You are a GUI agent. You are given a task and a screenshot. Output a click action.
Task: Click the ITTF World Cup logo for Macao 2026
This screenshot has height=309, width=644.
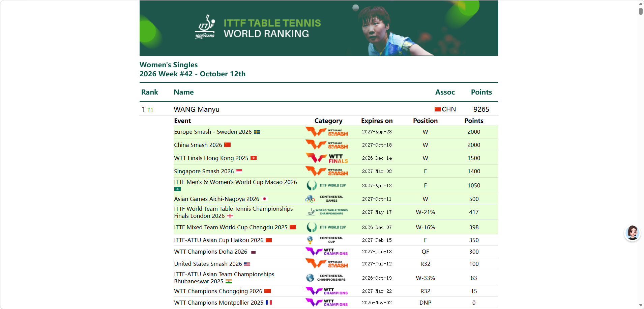click(x=326, y=185)
